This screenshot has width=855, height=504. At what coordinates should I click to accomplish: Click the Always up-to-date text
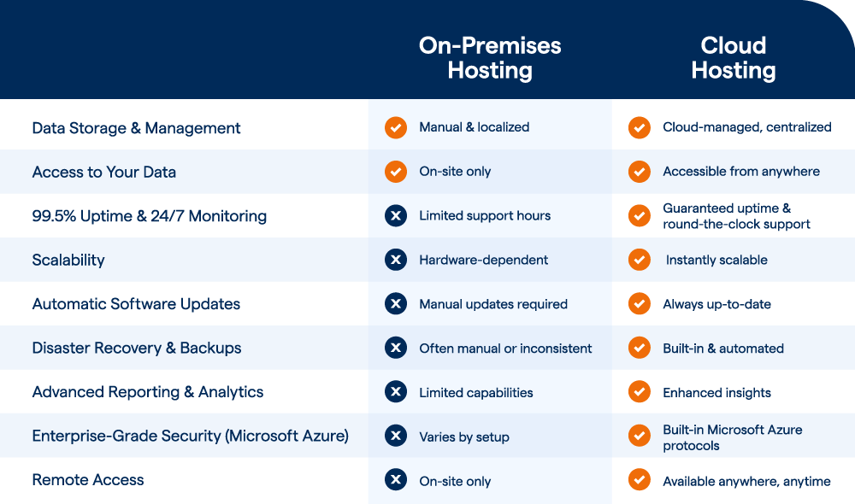tap(716, 304)
